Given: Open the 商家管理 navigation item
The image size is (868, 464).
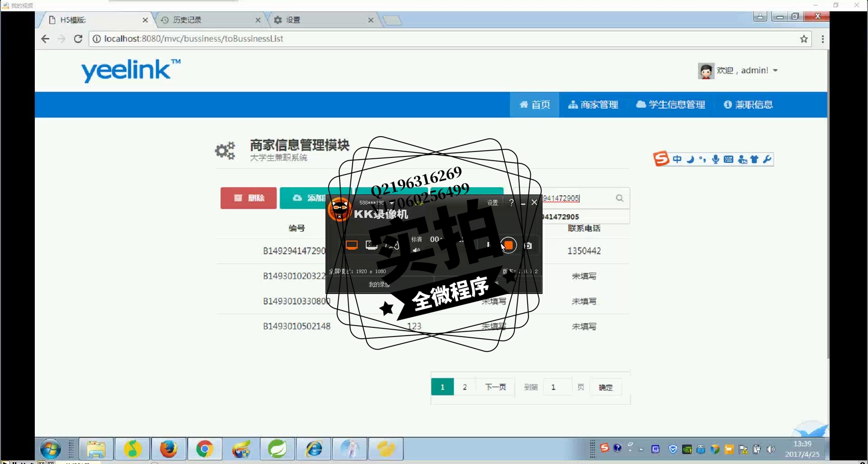Looking at the screenshot, I should pos(593,104).
